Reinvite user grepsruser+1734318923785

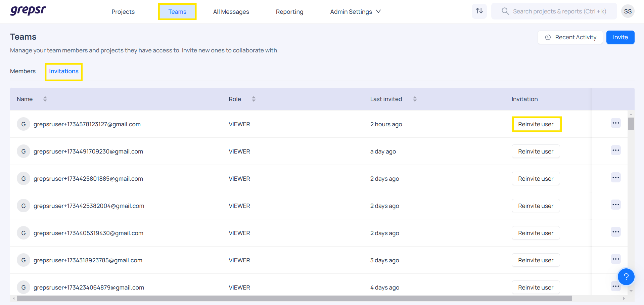[x=536, y=260]
